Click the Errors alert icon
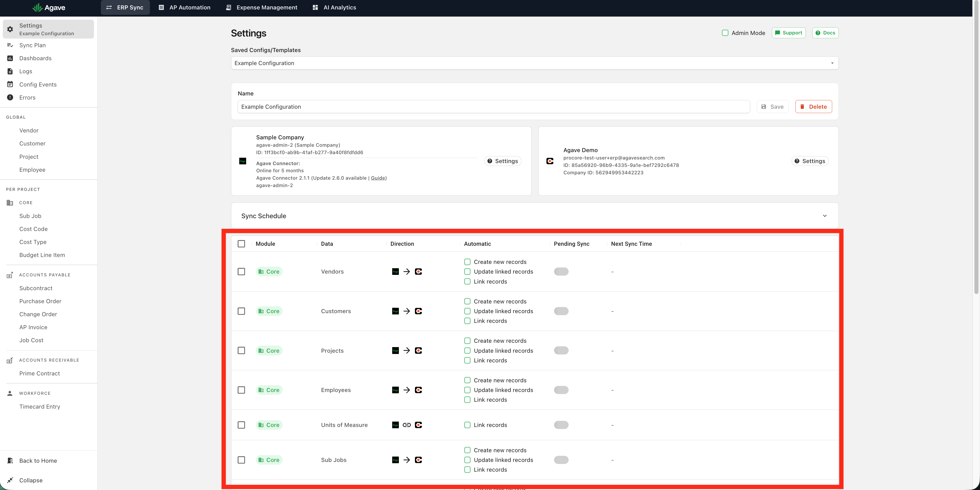This screenshot has width=980, height=490. click(x=10, y=98)
